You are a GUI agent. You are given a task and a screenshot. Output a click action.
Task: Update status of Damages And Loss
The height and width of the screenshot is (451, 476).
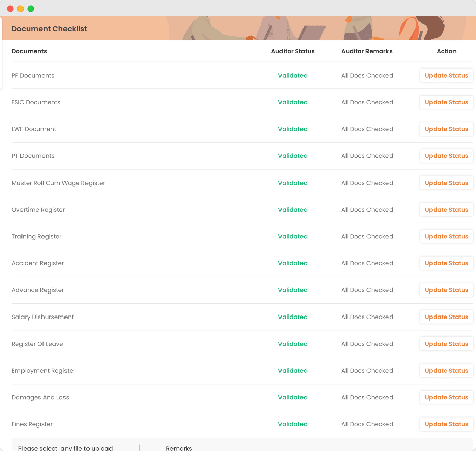pyautogui.click(x=446, y=398)
